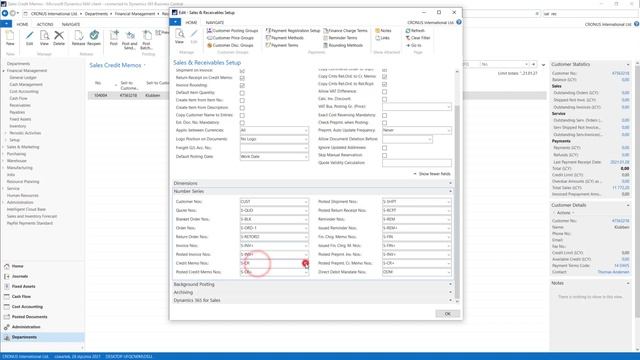This screenshot has width=640, height=360.
Task: Enable Default Item Quantity checkbox
Action: [242, 93]
